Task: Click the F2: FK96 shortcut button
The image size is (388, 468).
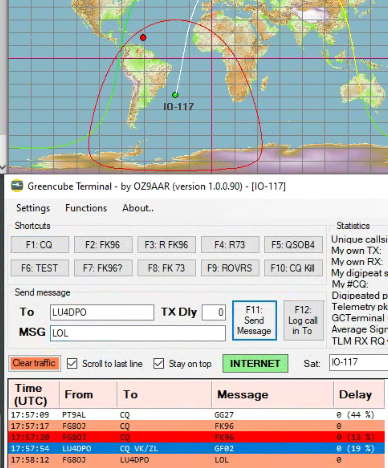Action: click(x=103, y=245)
